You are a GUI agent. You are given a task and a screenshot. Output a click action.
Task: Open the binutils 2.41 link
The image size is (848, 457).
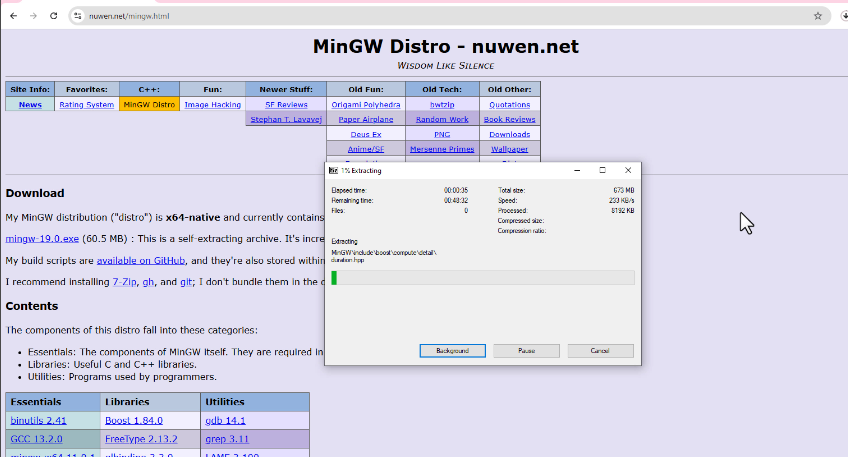(38, 421)
